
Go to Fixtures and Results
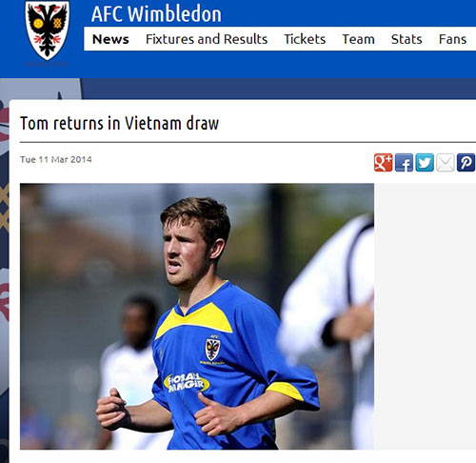[207, 39]
